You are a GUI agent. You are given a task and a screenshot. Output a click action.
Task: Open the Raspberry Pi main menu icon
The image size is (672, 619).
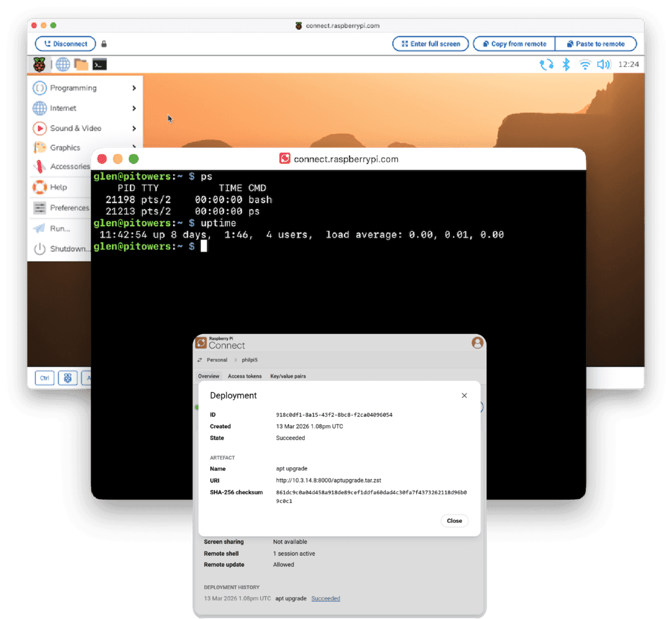click(x=39, y=64)
